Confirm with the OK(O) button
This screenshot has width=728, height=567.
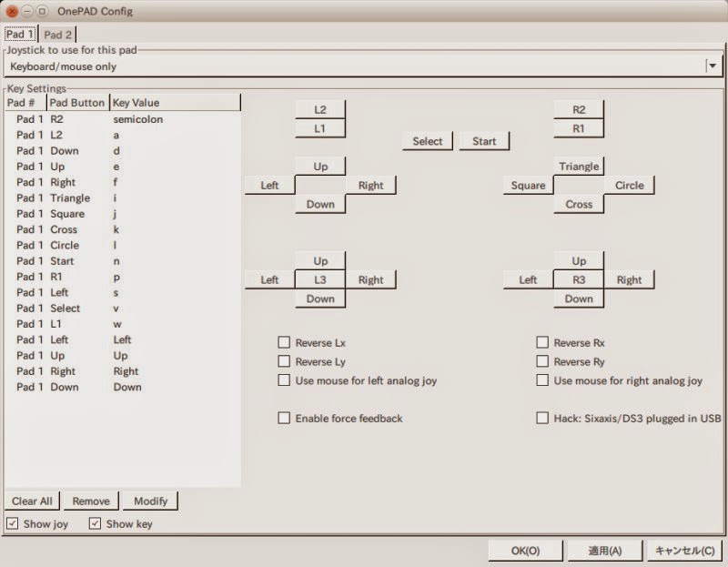tap(526, 551)
